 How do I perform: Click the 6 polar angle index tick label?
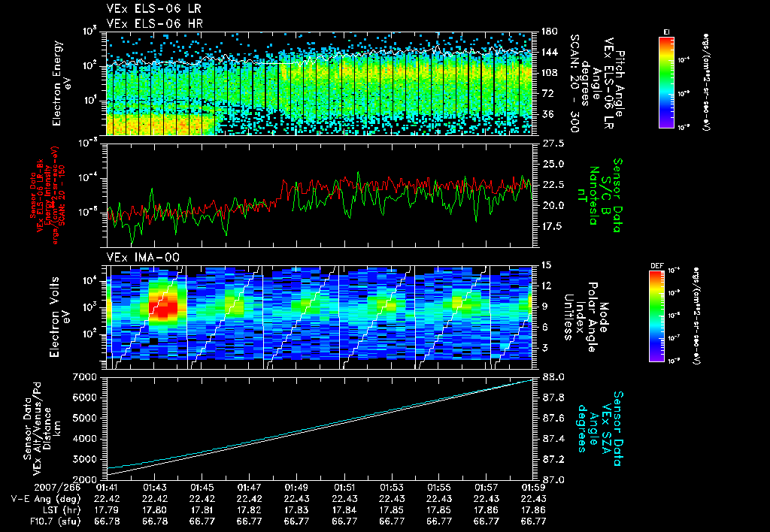point(544,327)
